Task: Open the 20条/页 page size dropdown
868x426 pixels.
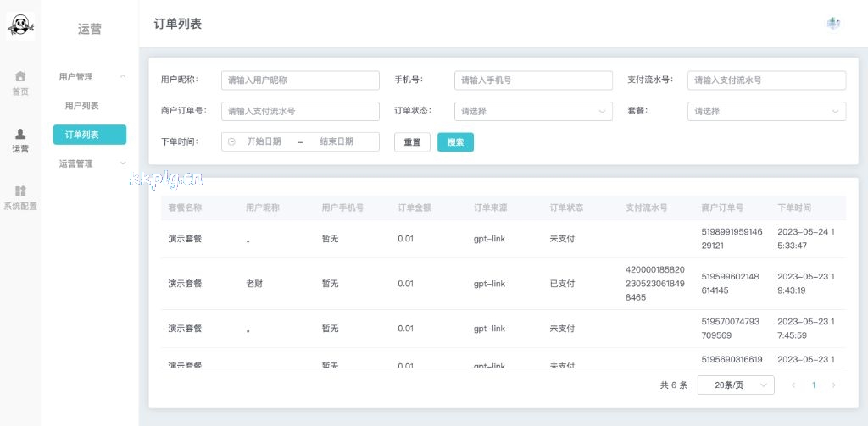Action: 736,385
